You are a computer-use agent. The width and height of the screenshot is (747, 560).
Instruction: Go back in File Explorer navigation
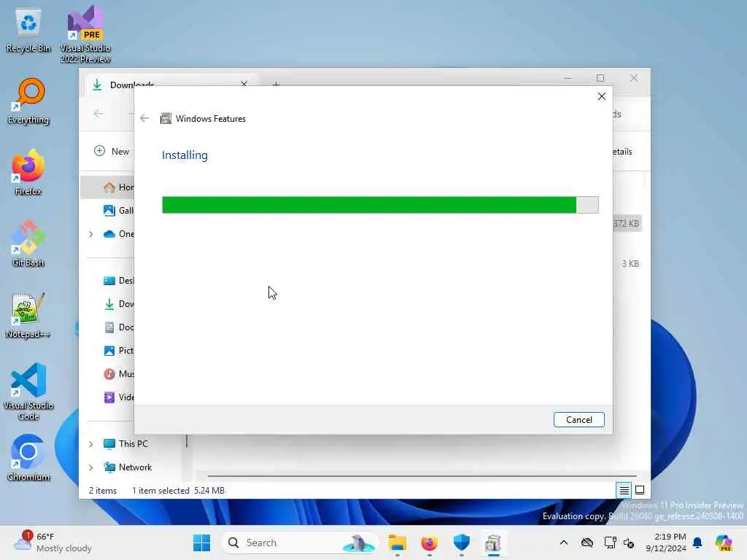point(98,113)
